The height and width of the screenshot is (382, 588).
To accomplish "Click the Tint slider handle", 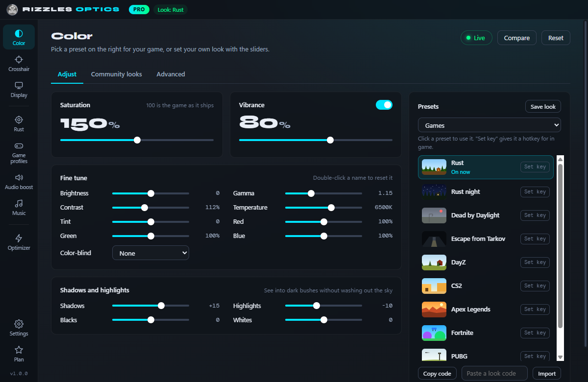I will tap(151, 222).
